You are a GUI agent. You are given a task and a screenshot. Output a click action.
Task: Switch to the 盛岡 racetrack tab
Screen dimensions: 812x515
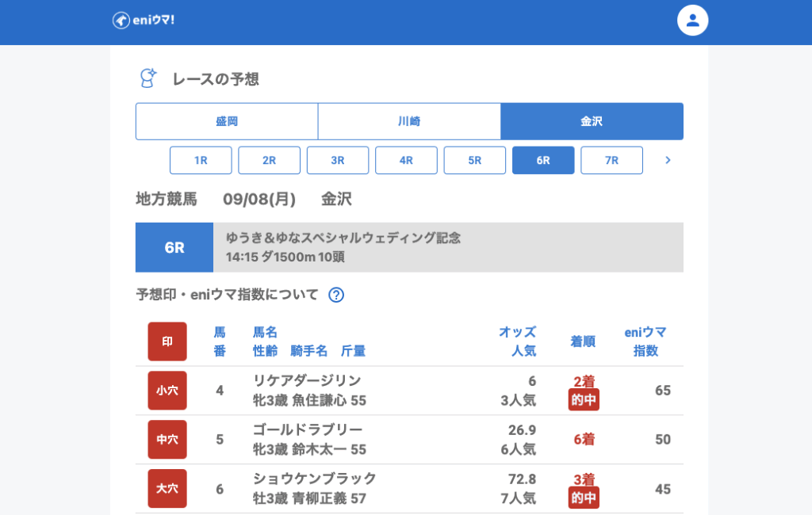point(227,121)
